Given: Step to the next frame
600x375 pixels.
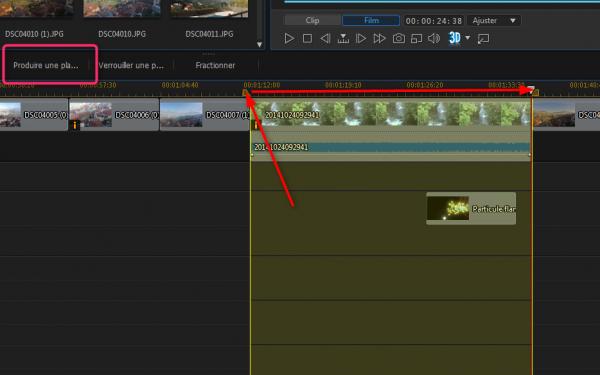Looking at the screenshot, I should coord(361,38).
